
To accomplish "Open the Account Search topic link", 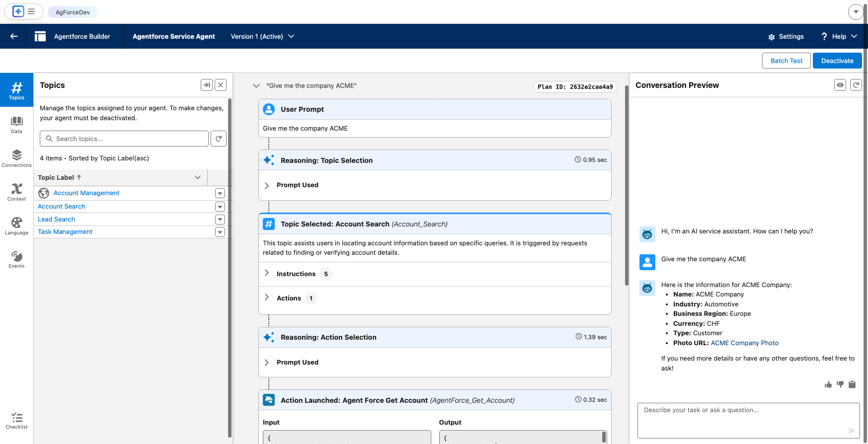I will click(x=62, y=207).
